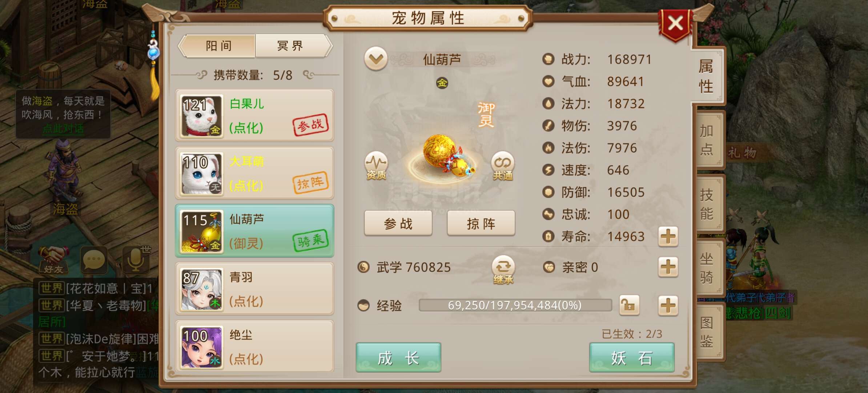Open the voice microphone icon
The height and width of the screenshot is (393, 868).
point(136,259)
